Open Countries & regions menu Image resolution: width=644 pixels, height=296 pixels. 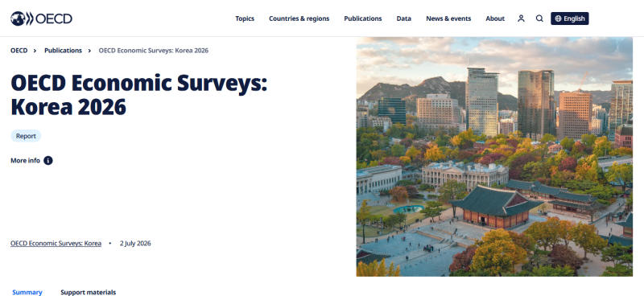[299, 18]
